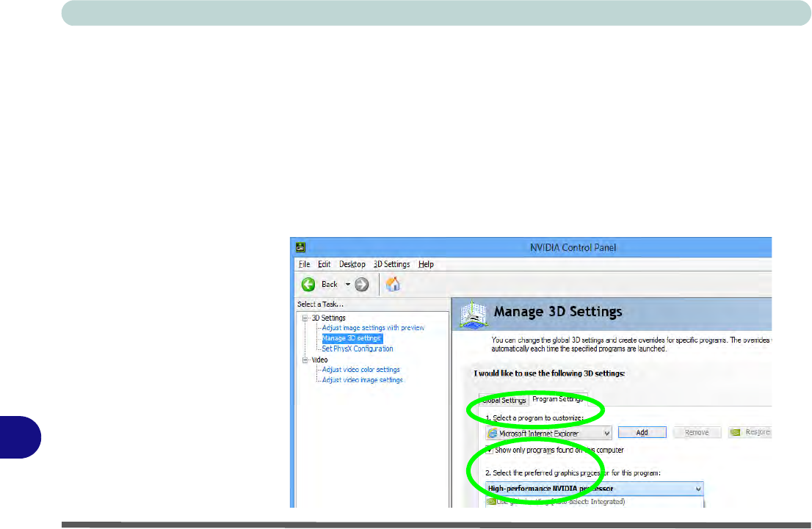Switch to Program Settings tab
Image resolution: width=812 pixels, height=529 pixels.
pyautogui.click(x=558, y=399)
